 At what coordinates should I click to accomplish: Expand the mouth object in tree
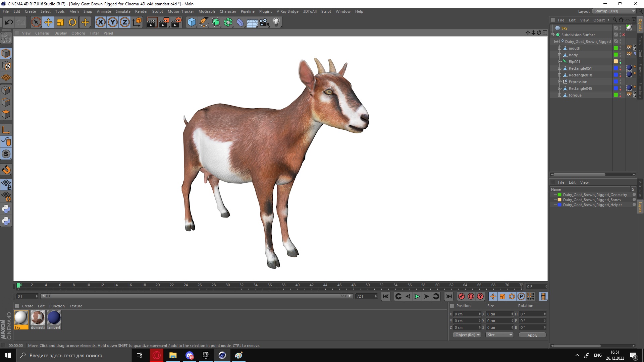pyautogui.click(x=559, y=48)
